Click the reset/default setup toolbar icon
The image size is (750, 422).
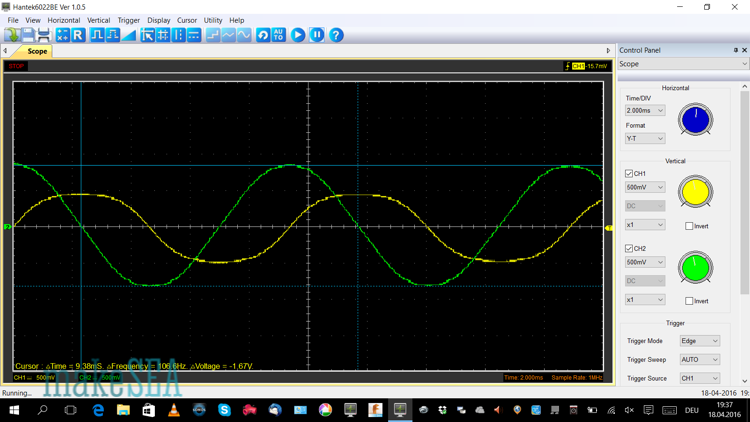point(263,35)
